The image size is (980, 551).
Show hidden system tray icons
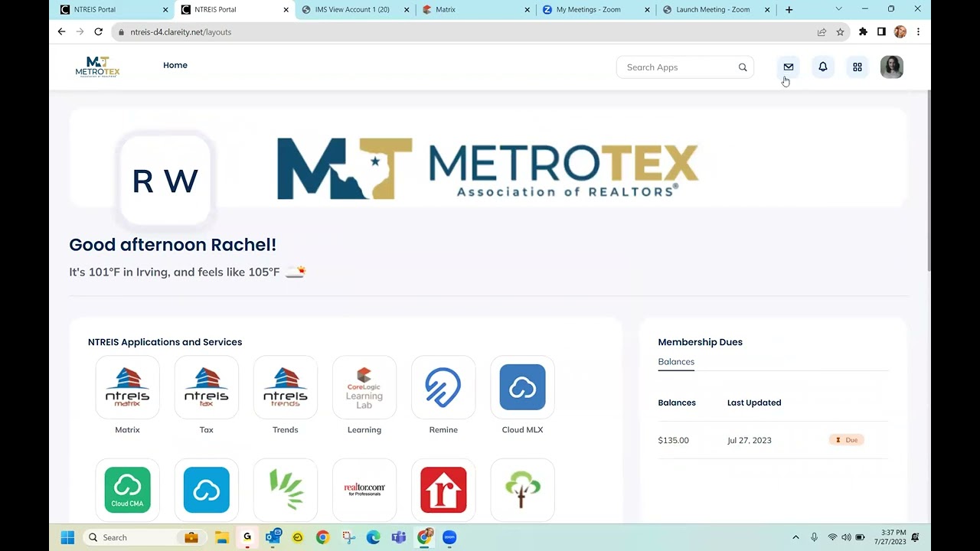pos(795,537)
